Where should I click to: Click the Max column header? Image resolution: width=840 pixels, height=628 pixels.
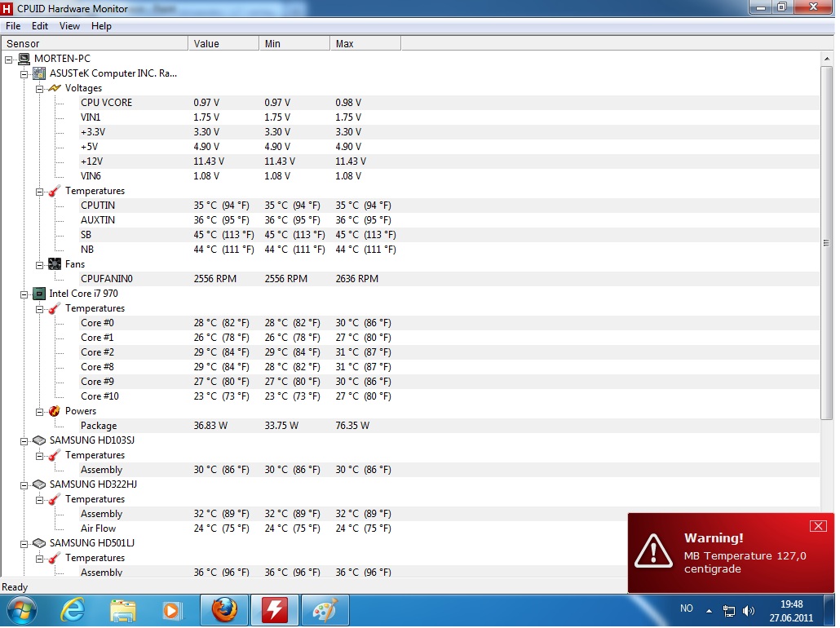(x=365, y=44)
